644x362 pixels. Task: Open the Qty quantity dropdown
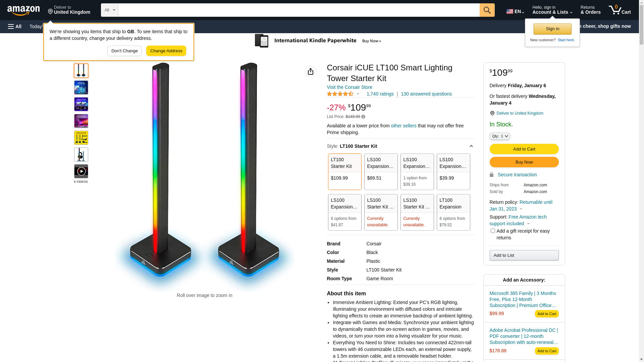[x=500, y=136]
